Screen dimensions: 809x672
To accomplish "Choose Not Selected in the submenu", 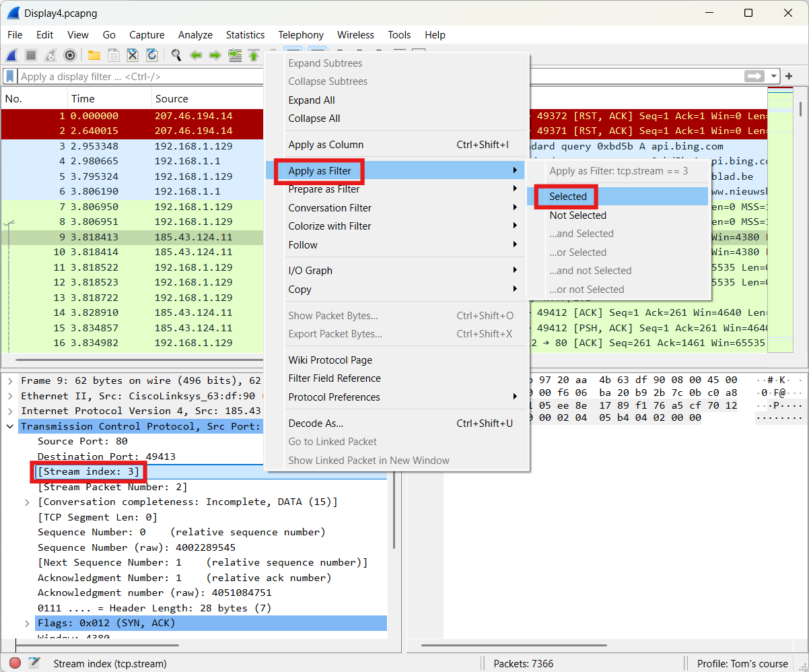I will 618,215.
